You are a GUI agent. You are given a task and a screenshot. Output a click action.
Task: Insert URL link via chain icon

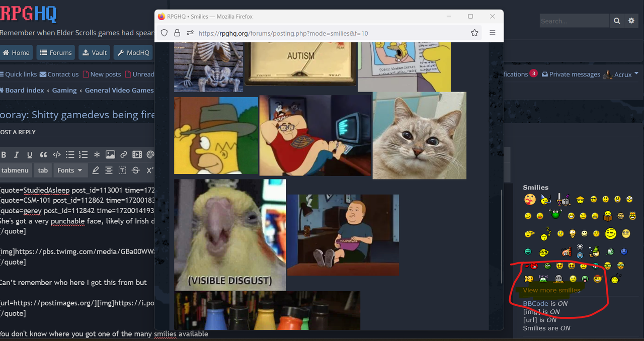pyautogui.click(x=124, y=155)
